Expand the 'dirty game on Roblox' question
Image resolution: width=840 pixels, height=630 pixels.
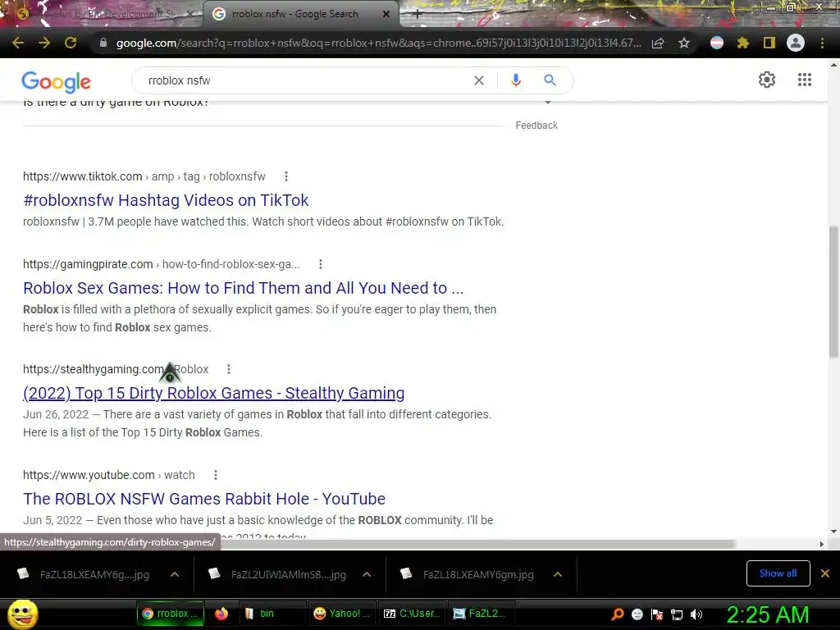(547, 103)
